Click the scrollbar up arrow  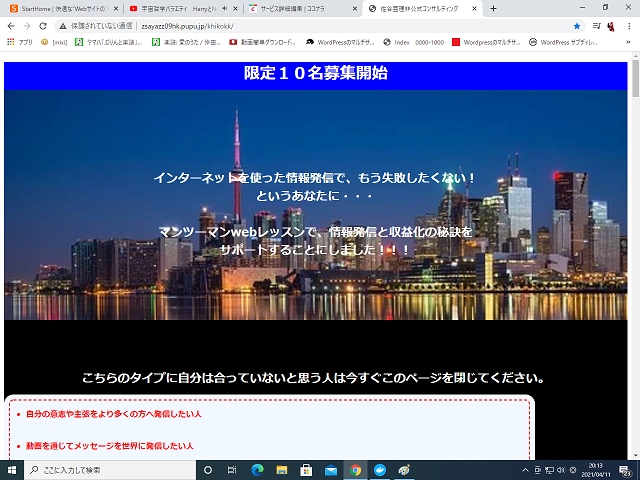(636, 56)
